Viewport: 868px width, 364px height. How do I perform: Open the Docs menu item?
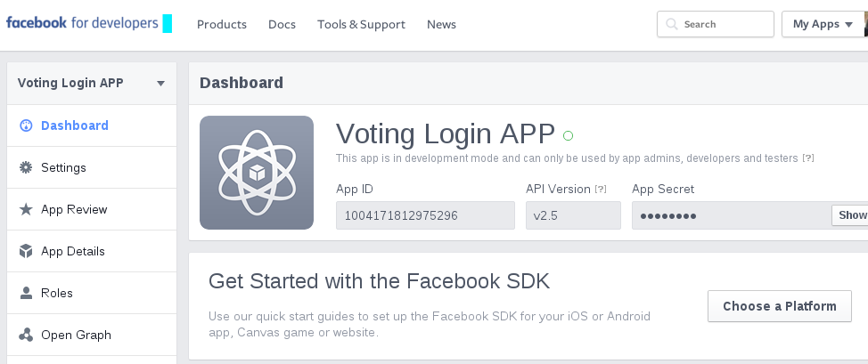(282, 24)
